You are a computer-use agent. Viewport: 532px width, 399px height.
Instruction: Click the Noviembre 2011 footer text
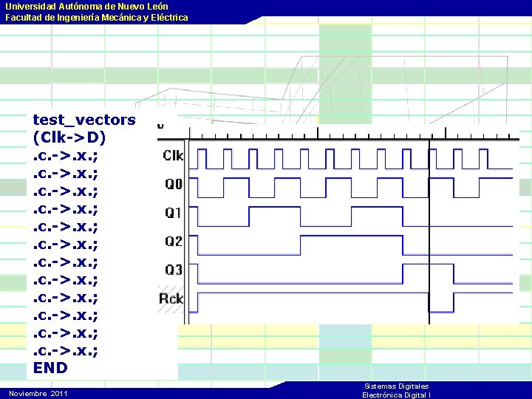(x=38, y=394)
